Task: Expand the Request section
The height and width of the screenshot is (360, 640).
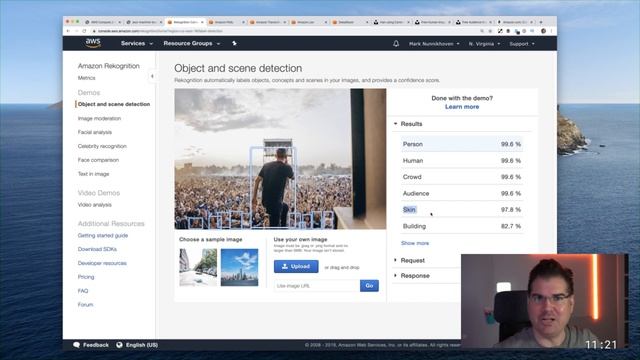Action: [409, 260]
